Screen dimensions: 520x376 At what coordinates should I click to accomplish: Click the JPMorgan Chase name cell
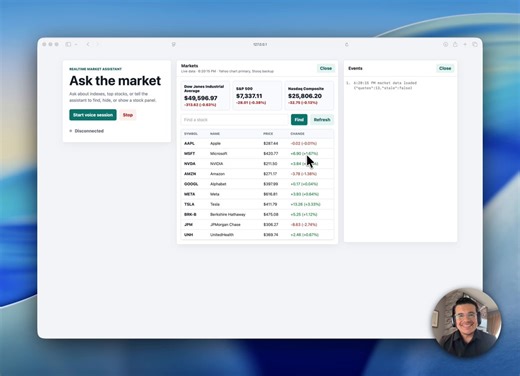click(225, 225)
